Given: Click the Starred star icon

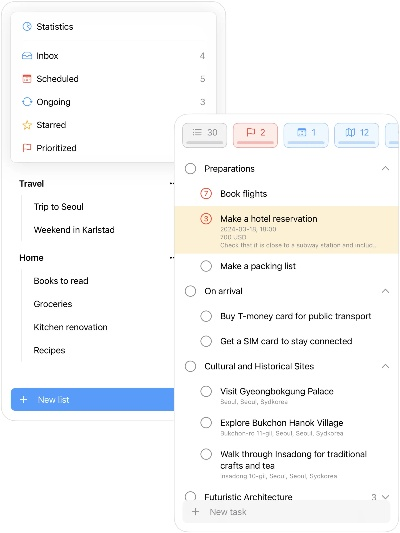Looking at the screenshot, I should tap(27, 125).
